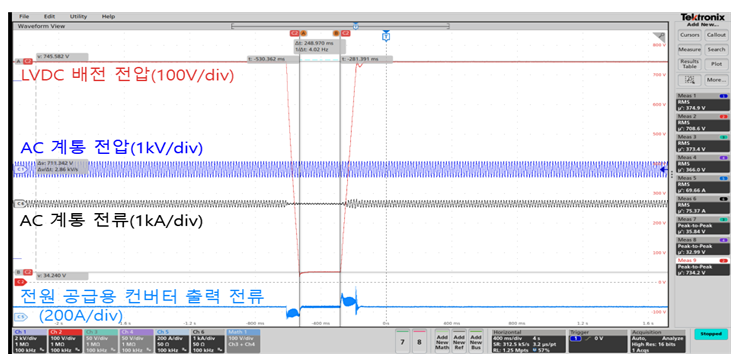Click the Add New Math button
This screenshot has width=739, height=360.
[442, 343]
